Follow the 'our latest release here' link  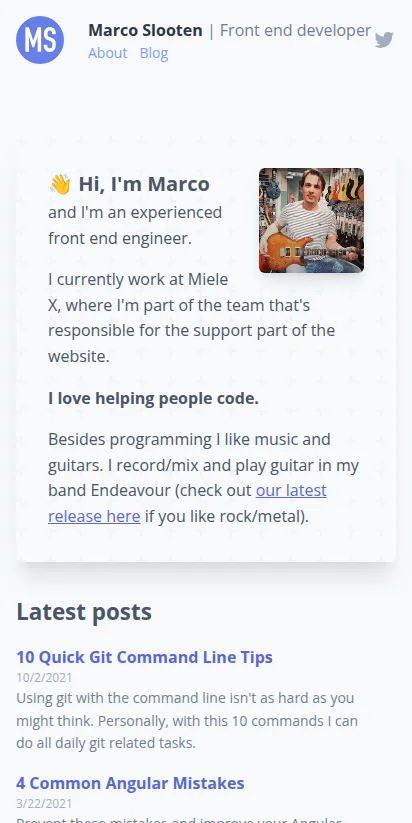187,503
